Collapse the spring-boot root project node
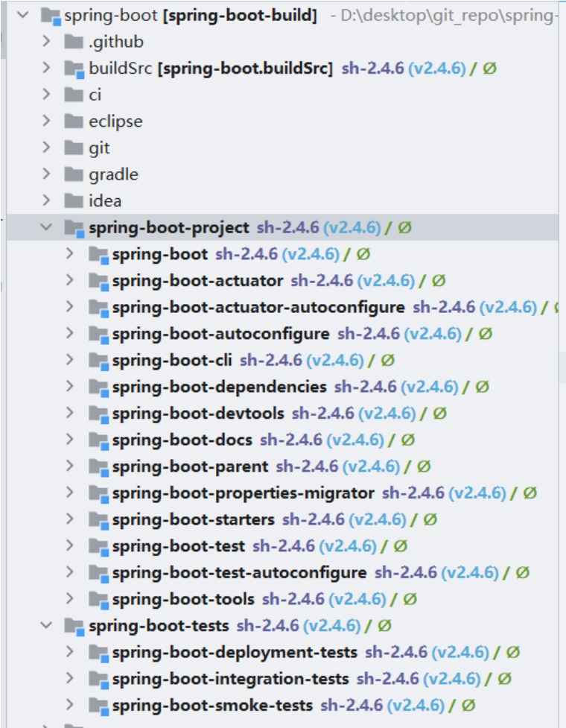 tap(22, 16)
